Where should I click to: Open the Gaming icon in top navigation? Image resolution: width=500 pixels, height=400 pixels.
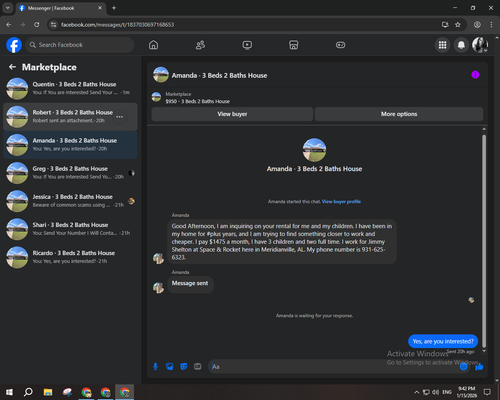[340, 45]
